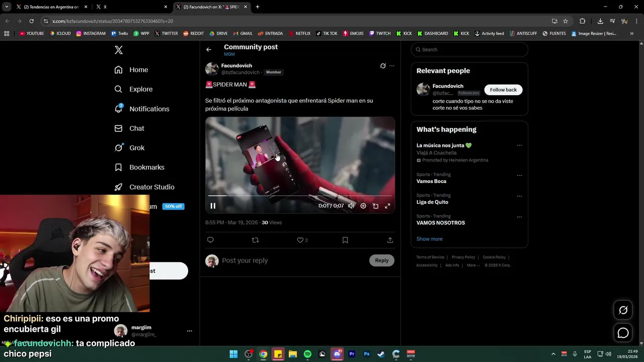
Task: Open the Vamos Boca trend
Action: click(431, 181)
